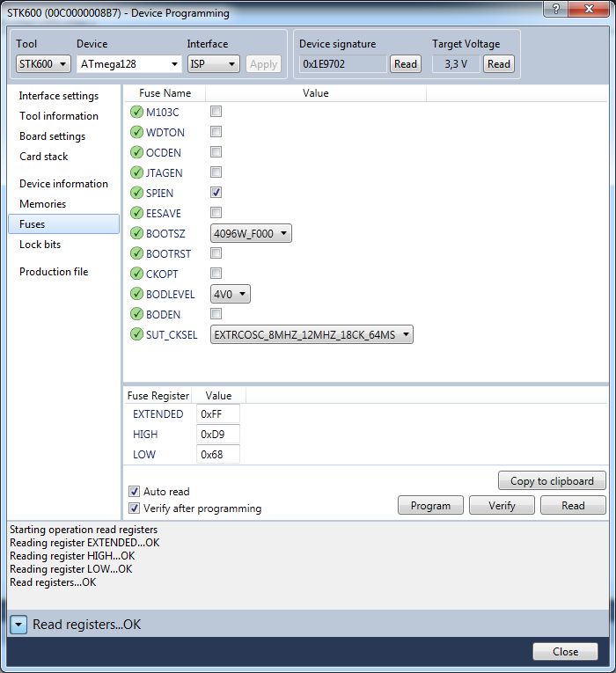Open the Tool dropdown showing STK600
The height and width of the screenshot is (673, 616).
43,64
